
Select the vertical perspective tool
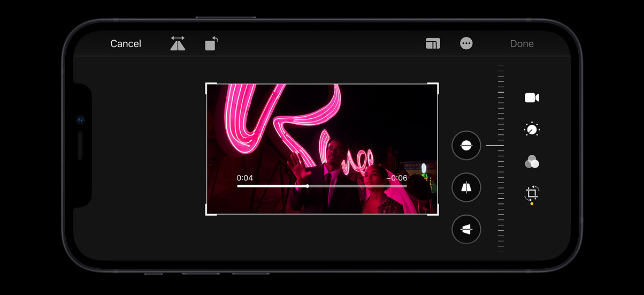pos(466,187)
